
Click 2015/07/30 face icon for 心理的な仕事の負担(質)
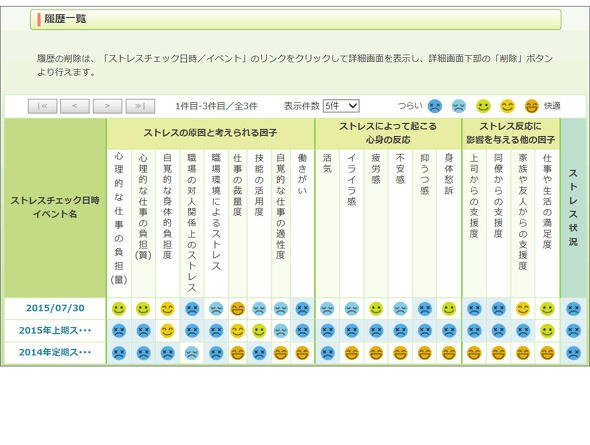pos(143,309)
